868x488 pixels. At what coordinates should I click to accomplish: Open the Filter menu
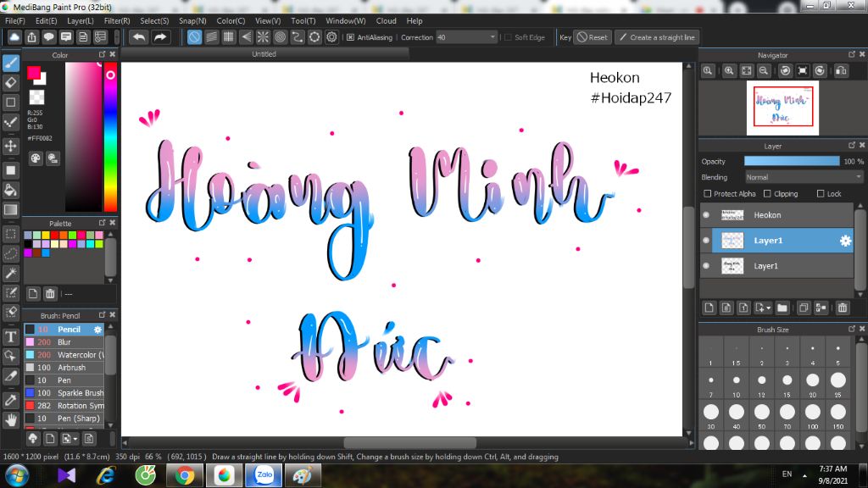(x=117, y=20)
